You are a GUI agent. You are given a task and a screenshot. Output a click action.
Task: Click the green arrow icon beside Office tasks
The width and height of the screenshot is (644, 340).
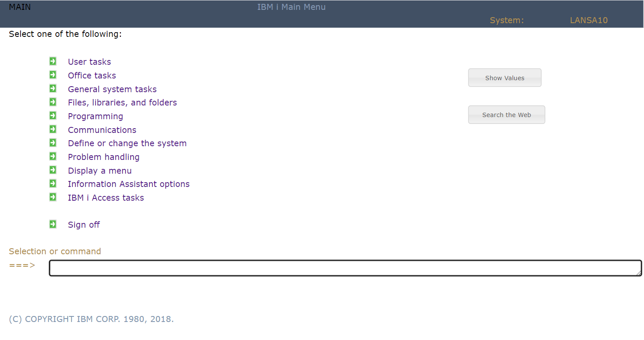[x=53, y=75]
